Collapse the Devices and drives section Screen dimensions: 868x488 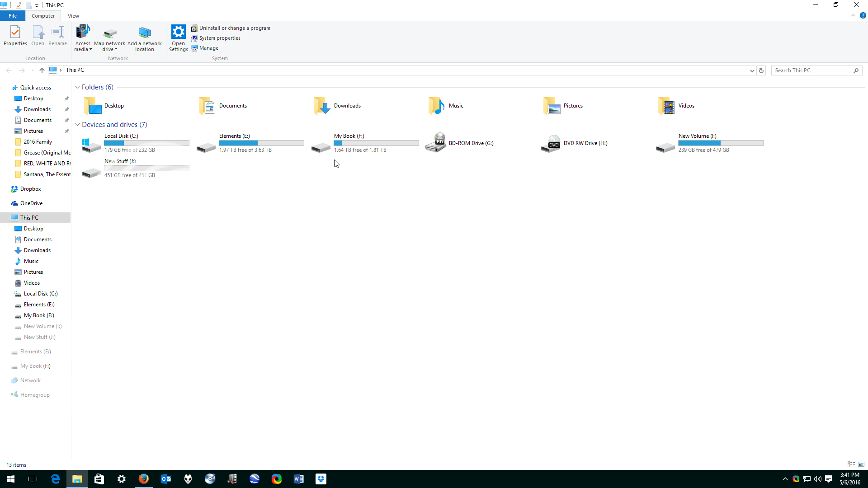[x=77, y=124]
